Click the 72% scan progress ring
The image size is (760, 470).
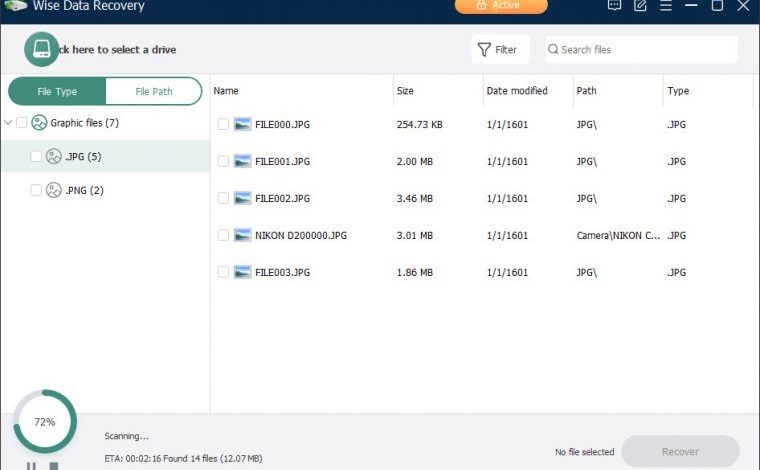coord(45,422)
